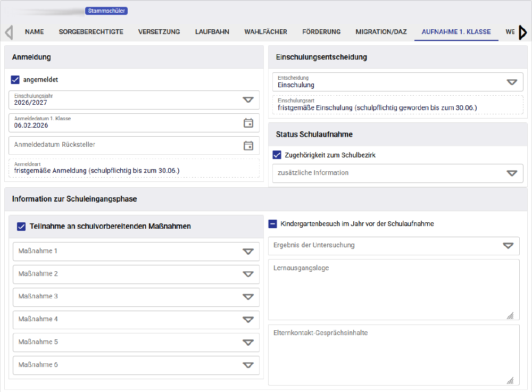Open the Maßnahme 1 dropdown
The image size is (532, 392).
tap(248, 252)
